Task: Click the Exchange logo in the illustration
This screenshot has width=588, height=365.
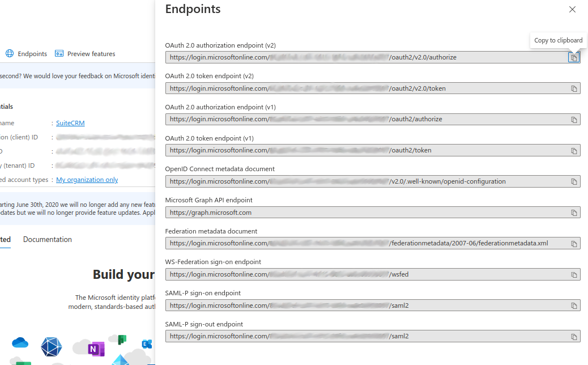Action: pyautogui.click(x=147, y=344)
